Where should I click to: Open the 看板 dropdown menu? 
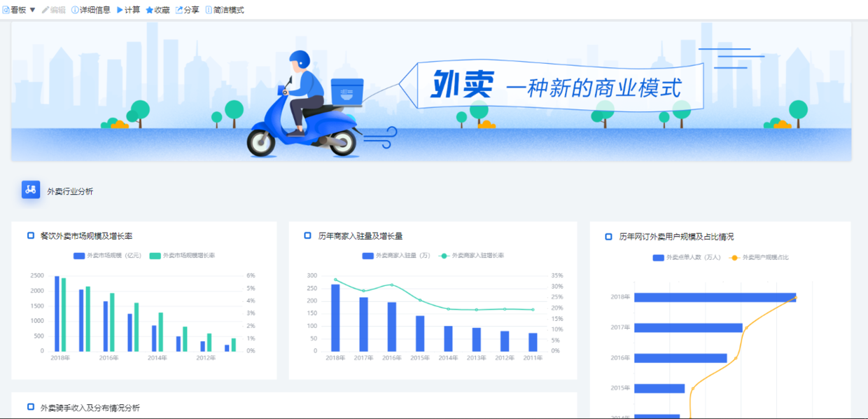[x=19, y=10]
